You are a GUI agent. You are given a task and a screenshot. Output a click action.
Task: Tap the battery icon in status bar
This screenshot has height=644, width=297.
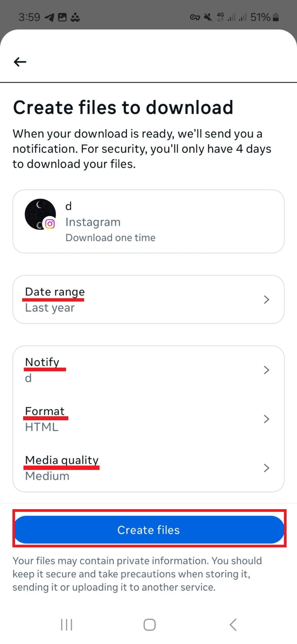(275, 17)
